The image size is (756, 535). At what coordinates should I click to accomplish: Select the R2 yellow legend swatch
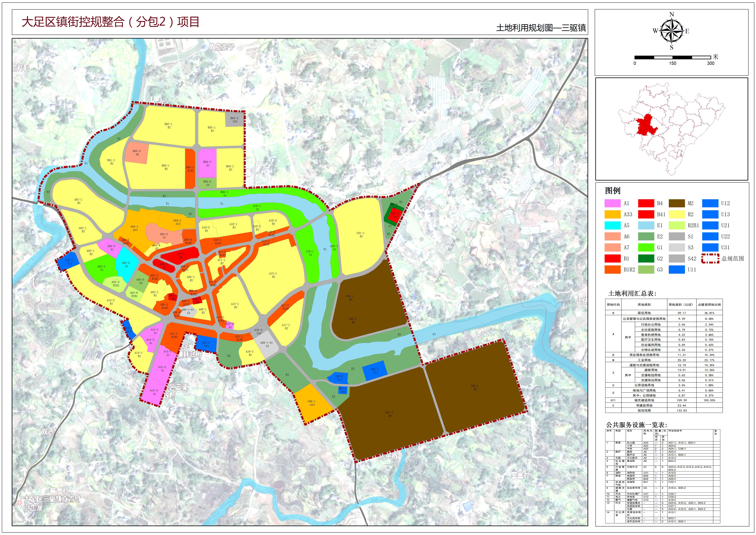[677, 215]
